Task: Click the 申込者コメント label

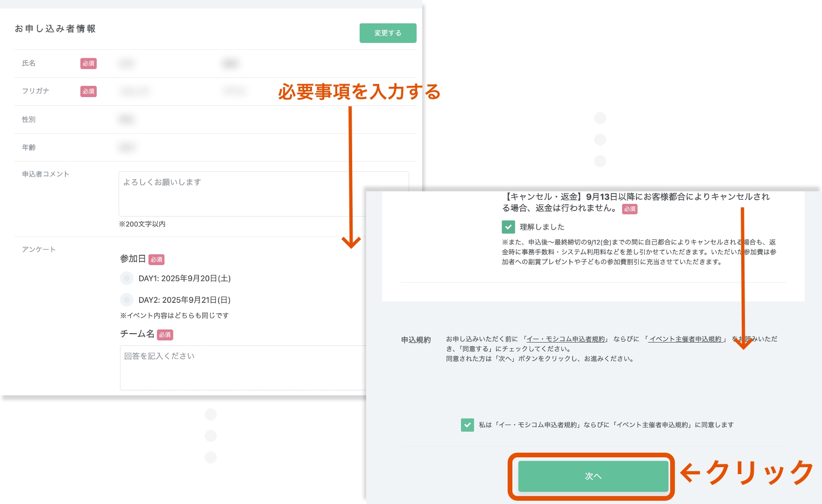Action: (x=45, y=174)
